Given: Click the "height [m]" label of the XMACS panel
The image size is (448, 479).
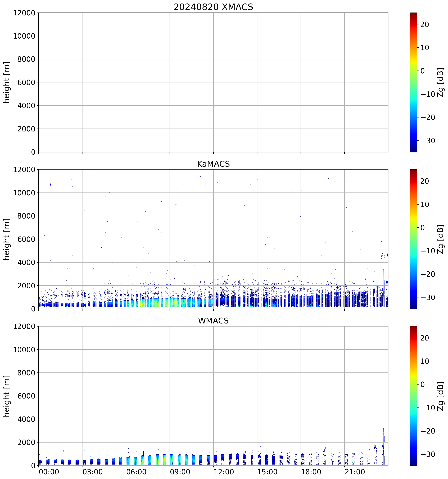Looking at the screenshot, I should 7,82.
